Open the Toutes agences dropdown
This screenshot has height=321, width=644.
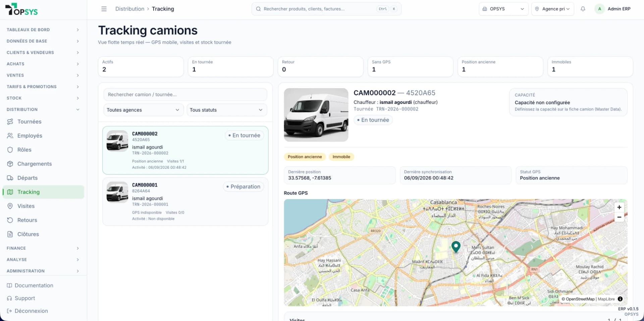144,110
